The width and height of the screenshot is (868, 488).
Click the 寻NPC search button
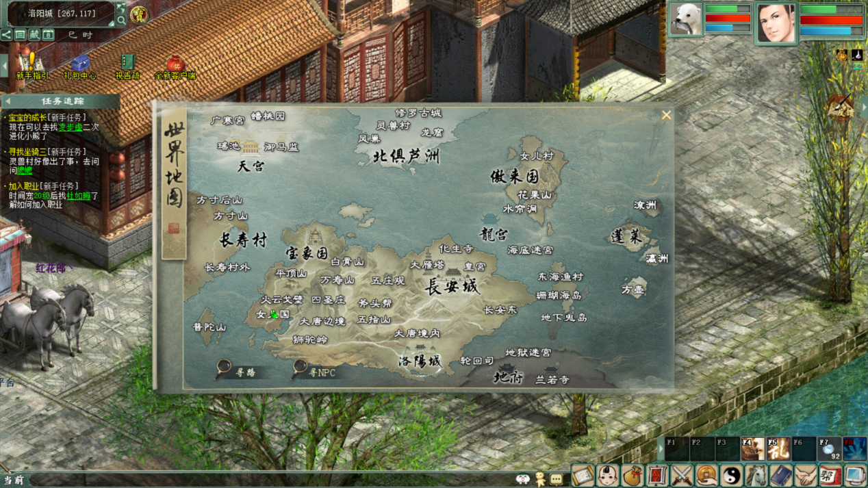[x=314, y=370]
